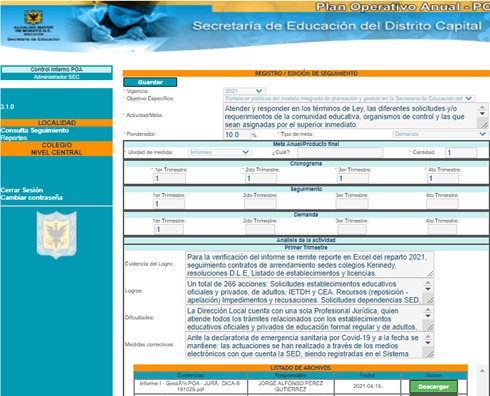Click the Cronograma 2do Trimestre field
The image size is (490, 396).
tap(261, 178)
